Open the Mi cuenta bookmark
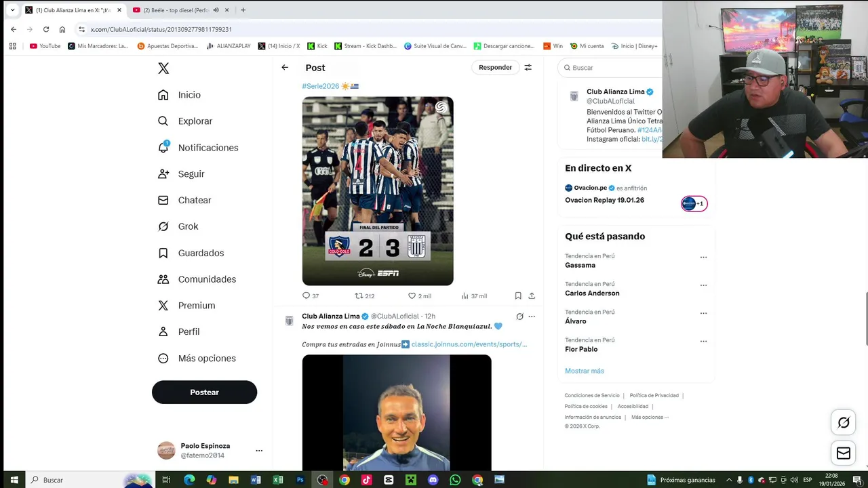 [x=587, y=46]
